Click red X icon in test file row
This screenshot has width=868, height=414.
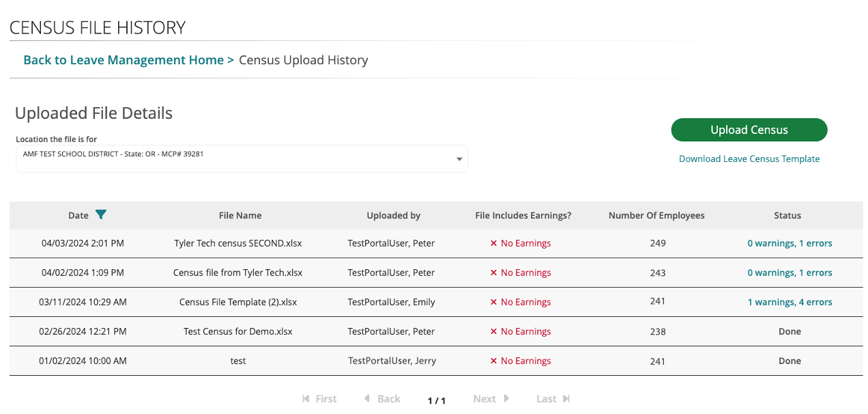493,361
